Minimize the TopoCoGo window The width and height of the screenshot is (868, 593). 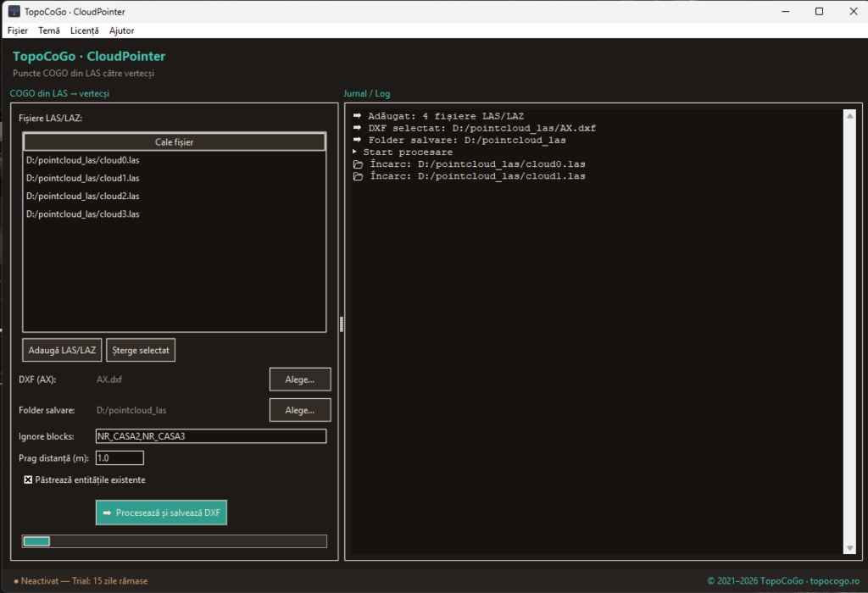point(786,12)
